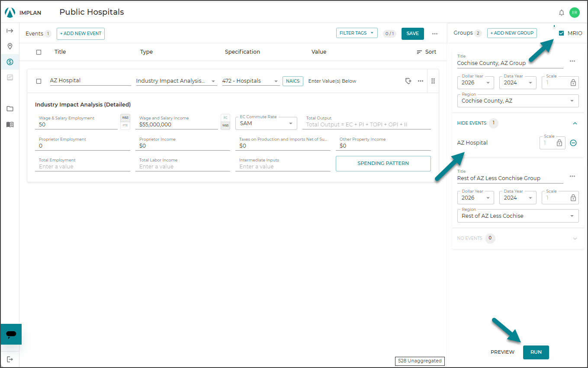Image resolution: width=588 pixels, height=368 pixels.
Task: Expand the No Events section chevron
Action: click(x=575, y=238)
